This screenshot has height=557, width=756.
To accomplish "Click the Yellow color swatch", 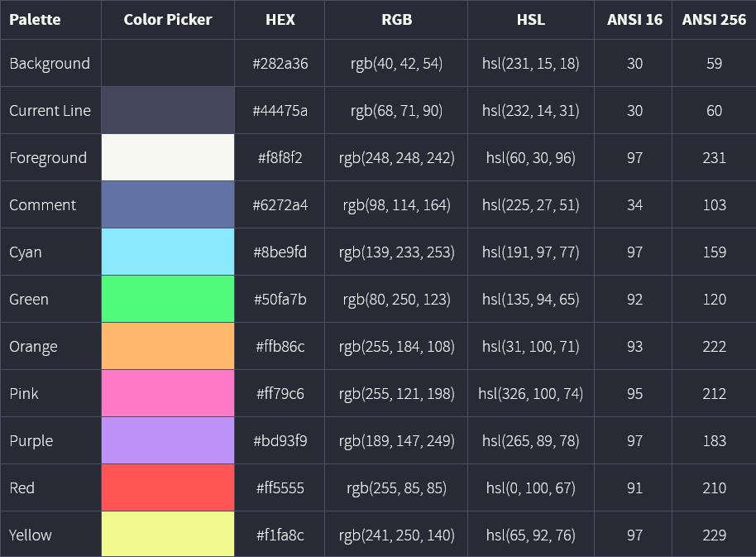I will [x=168, y=535].
